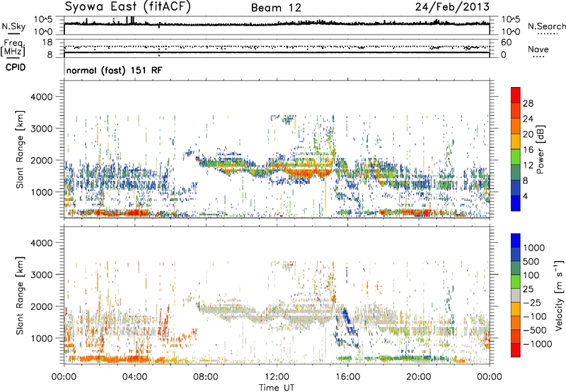Click the 'Power [dB]' color bar label
The image size is (566, 392).
pos(541,149)
